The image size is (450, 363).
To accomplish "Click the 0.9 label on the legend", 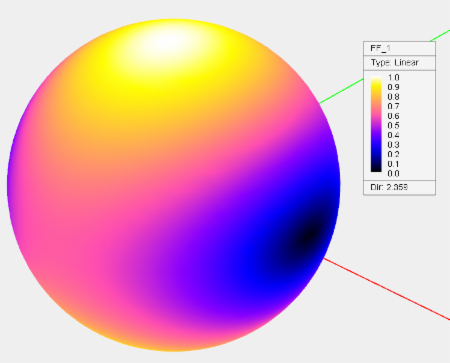I will click(393, 87).
